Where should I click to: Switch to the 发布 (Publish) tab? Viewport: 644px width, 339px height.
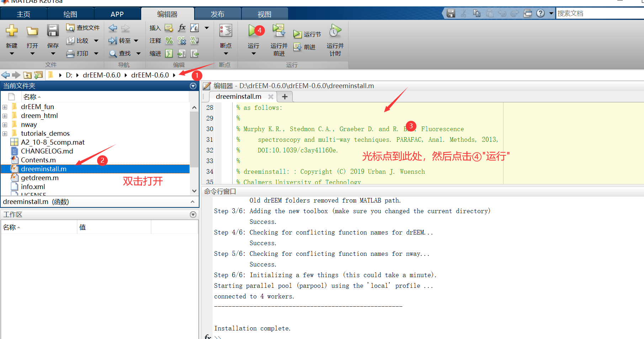(218, 14)
